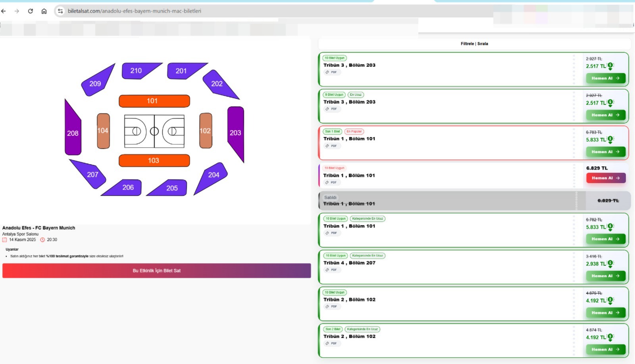Click Kategorisinde En Ucuz tag on Bölüm 207
Viewport: 635px width, 364px height.
coord(368,256)
